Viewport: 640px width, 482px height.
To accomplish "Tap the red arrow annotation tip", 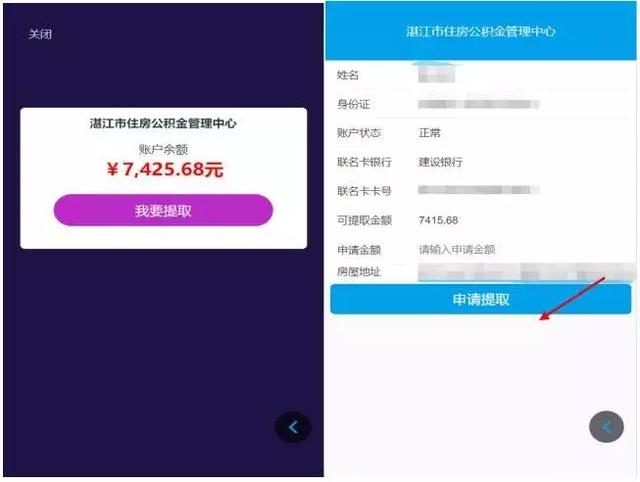I will (542, 319).
